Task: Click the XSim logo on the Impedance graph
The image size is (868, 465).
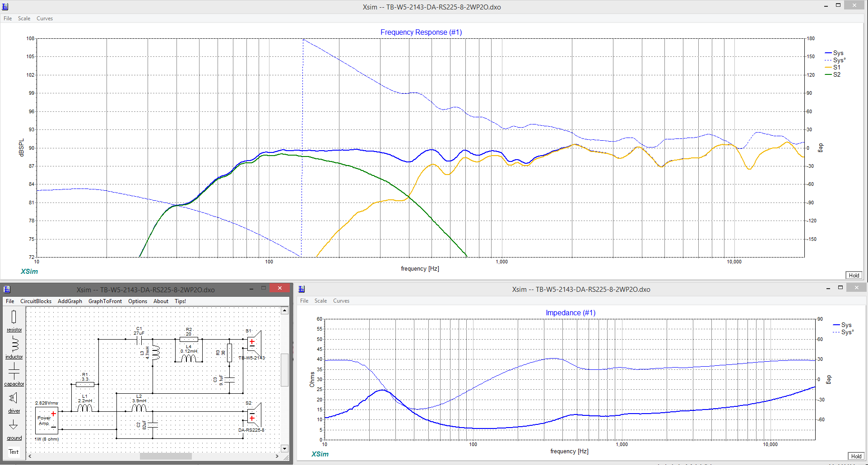Action: 320,454
